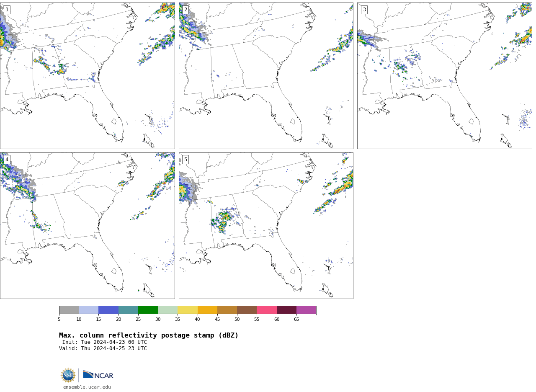Image resolution: width=536 pixels, height=392 pixels.
Task: Open ensemble member 1 reflectivity map
Action: click(x=88, y=76)
